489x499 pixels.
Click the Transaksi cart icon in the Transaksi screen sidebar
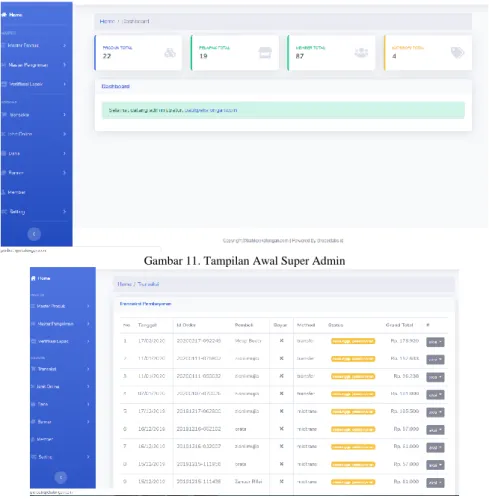(33, 369)
